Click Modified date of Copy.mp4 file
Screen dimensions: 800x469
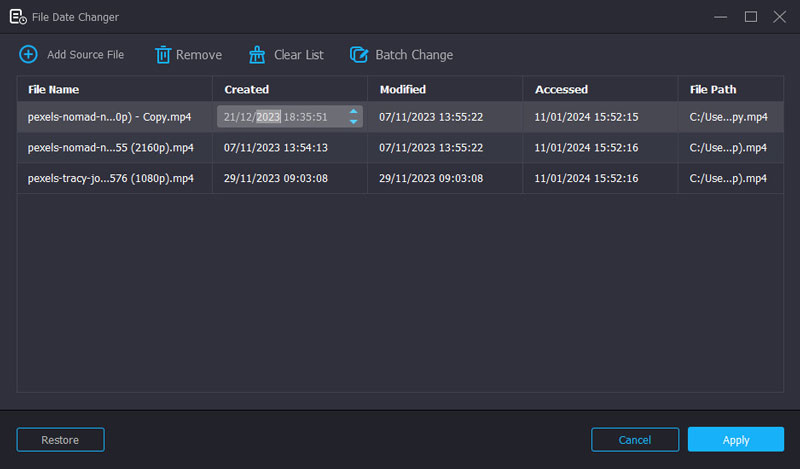(x=431, y=117)
